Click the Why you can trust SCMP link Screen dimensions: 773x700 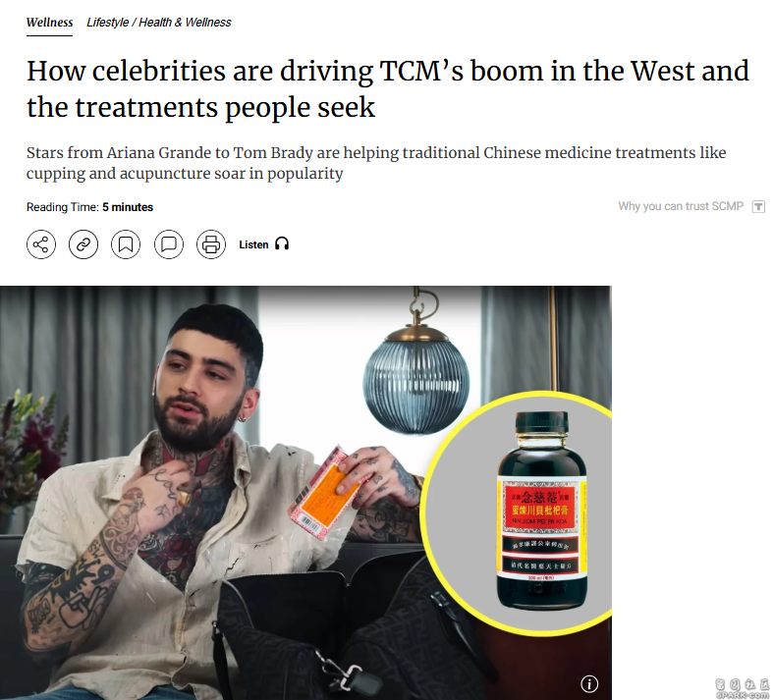point(681,206)
